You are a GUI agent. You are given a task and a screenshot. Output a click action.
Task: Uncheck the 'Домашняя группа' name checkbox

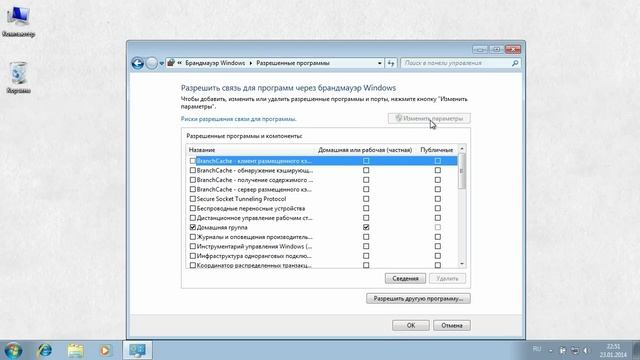[x=193, y=227]
